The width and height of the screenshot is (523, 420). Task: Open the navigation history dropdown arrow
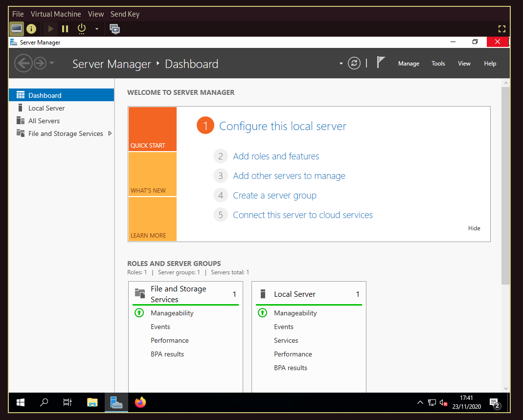pos(52,63)
